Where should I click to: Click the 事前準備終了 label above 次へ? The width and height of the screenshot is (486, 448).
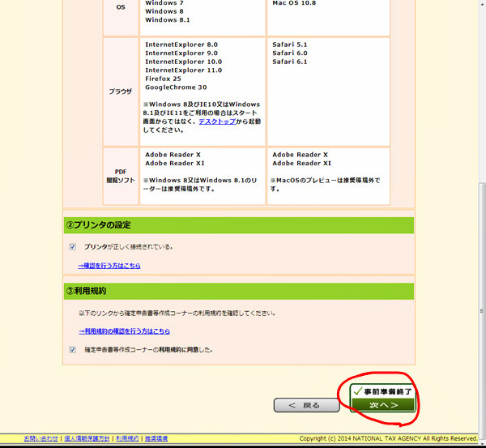tap(383, 391)
